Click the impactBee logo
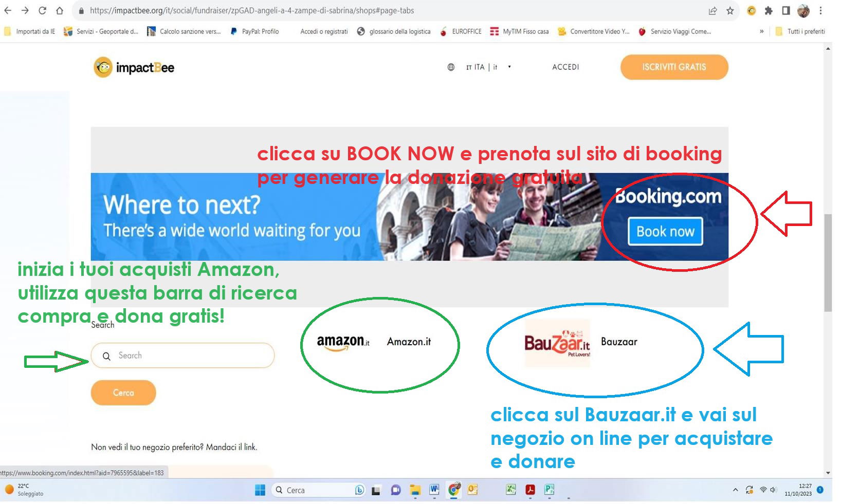 click(134, 67)
